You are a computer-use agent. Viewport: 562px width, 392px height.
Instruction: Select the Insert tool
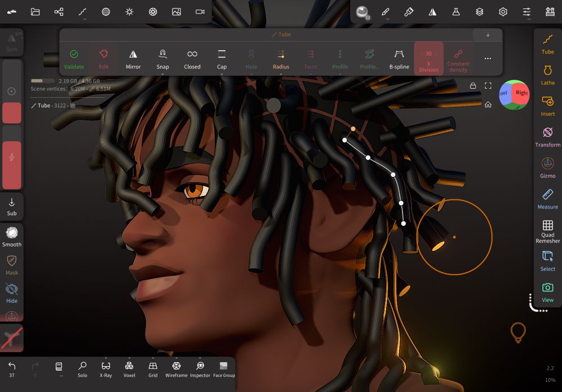point(547,106)
